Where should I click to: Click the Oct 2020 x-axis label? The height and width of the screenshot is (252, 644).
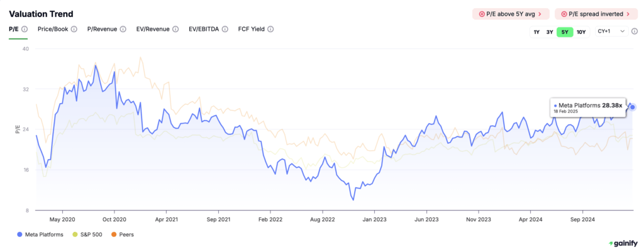(x=114, y=219)
